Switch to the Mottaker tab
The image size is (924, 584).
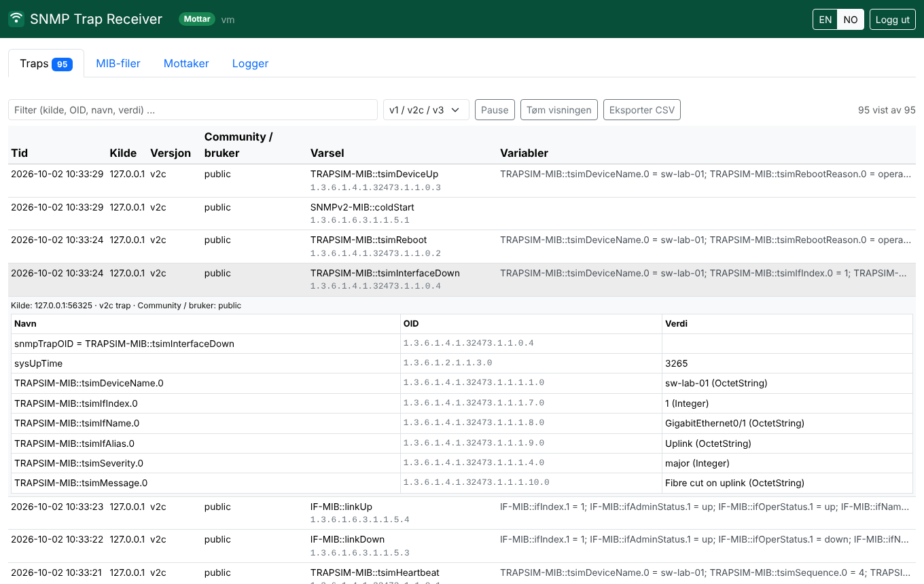click(x=186, y=63)
